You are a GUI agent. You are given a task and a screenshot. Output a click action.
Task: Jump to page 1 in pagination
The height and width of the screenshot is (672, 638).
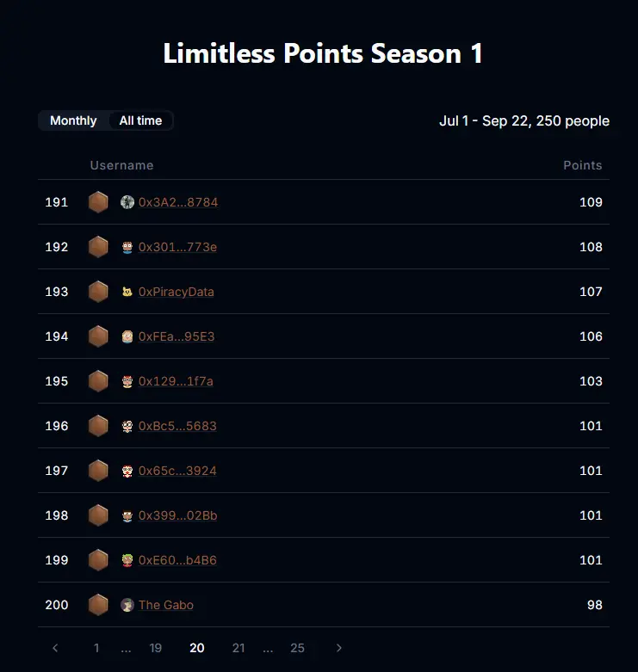click(96, 648)
